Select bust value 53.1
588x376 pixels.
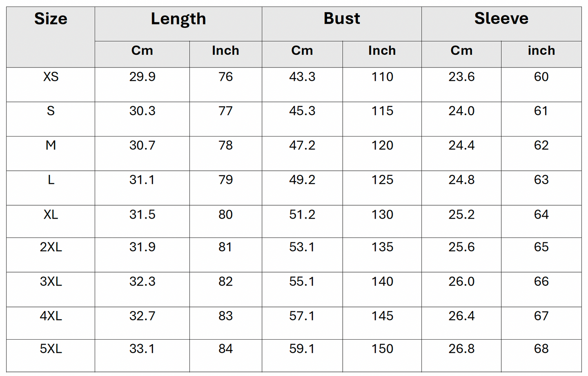(x=302, y=247)
